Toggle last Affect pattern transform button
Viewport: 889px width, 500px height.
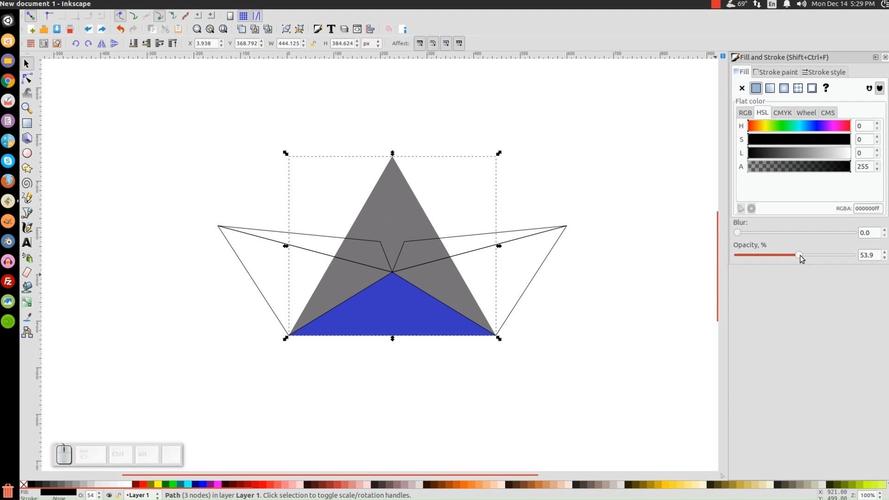click(x=459, y=43)
